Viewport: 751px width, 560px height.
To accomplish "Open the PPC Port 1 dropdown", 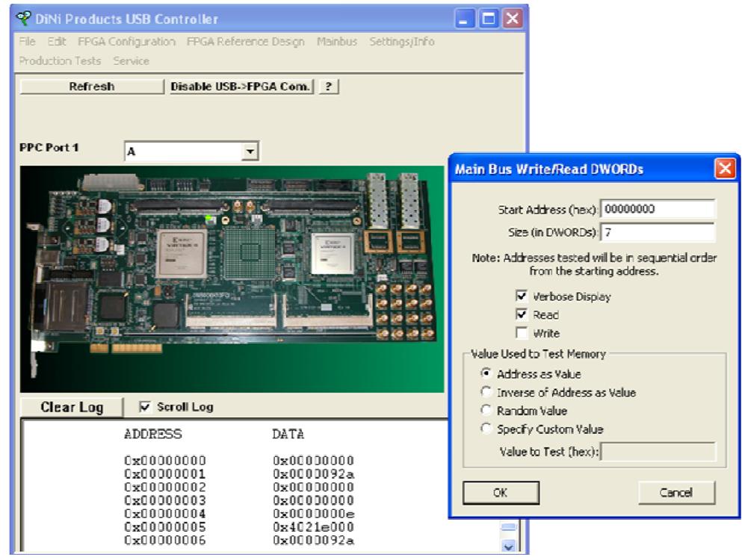I will pos(250,152).
